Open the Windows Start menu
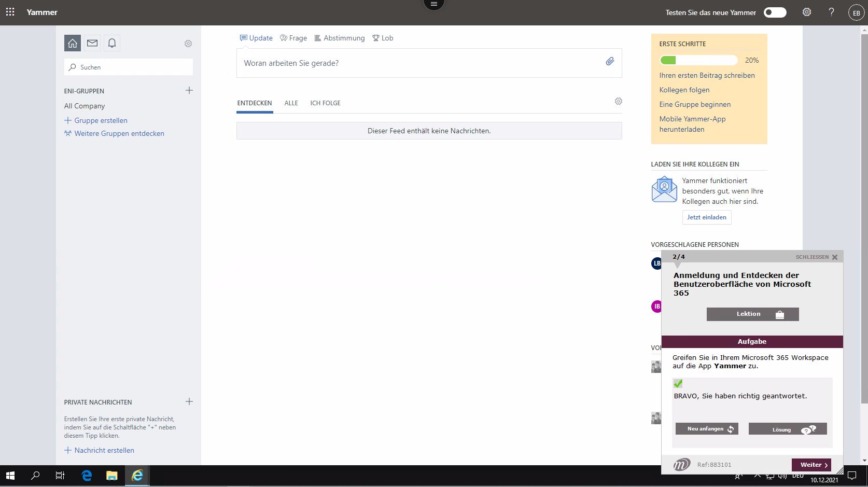This screenshot has height=487, width=868. point(10,475)
